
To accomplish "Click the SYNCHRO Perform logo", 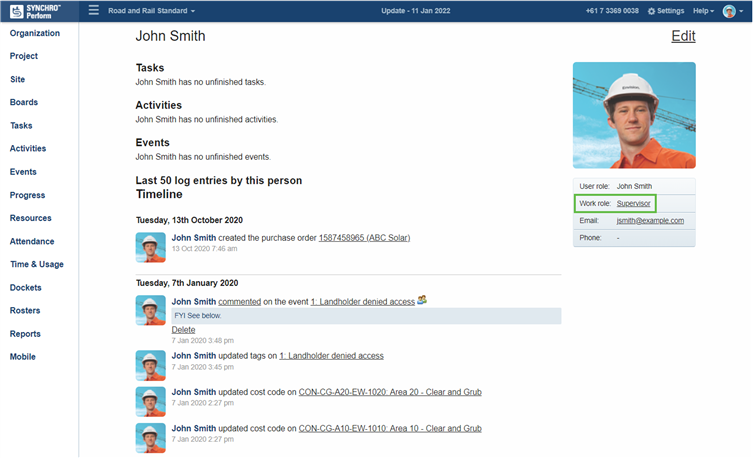I will point(36,11).
